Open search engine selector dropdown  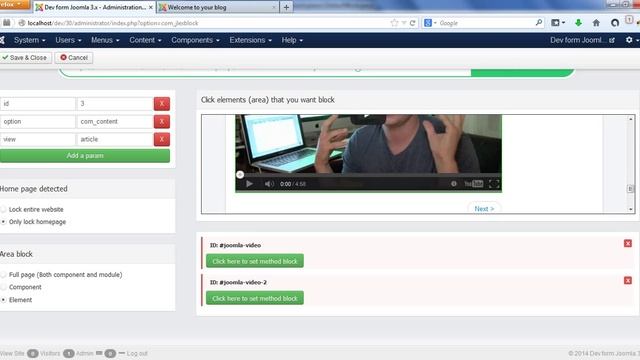point(430,23)
